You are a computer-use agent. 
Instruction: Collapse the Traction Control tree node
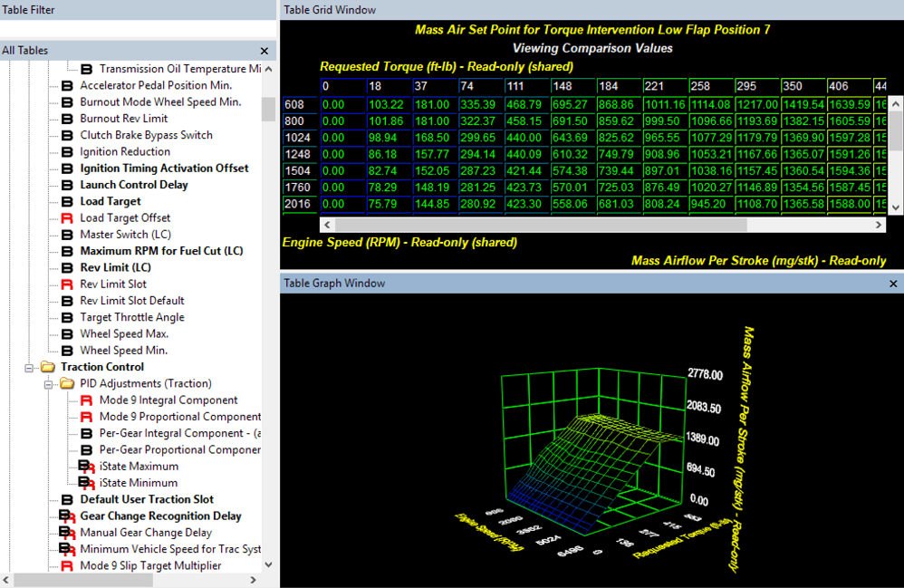point(29,367)
